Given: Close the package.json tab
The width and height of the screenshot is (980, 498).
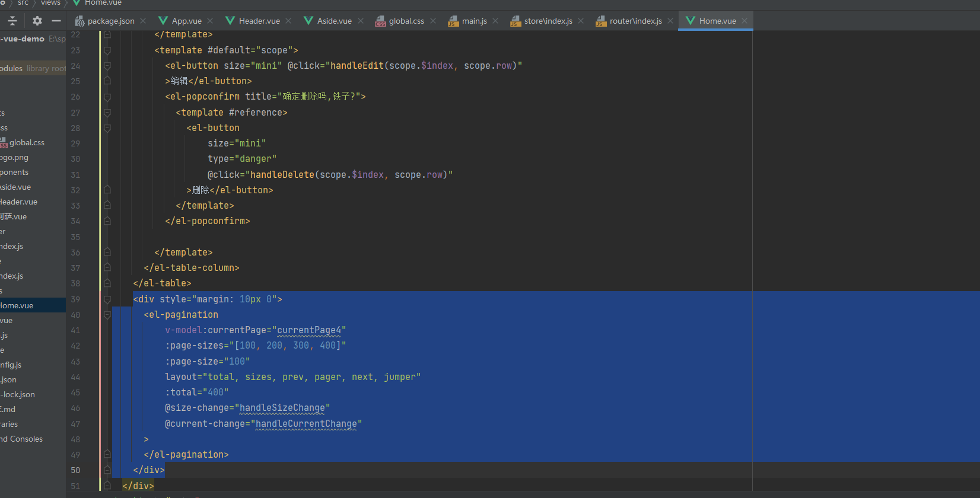Looking at the screenshot, I should pos(143,21).
